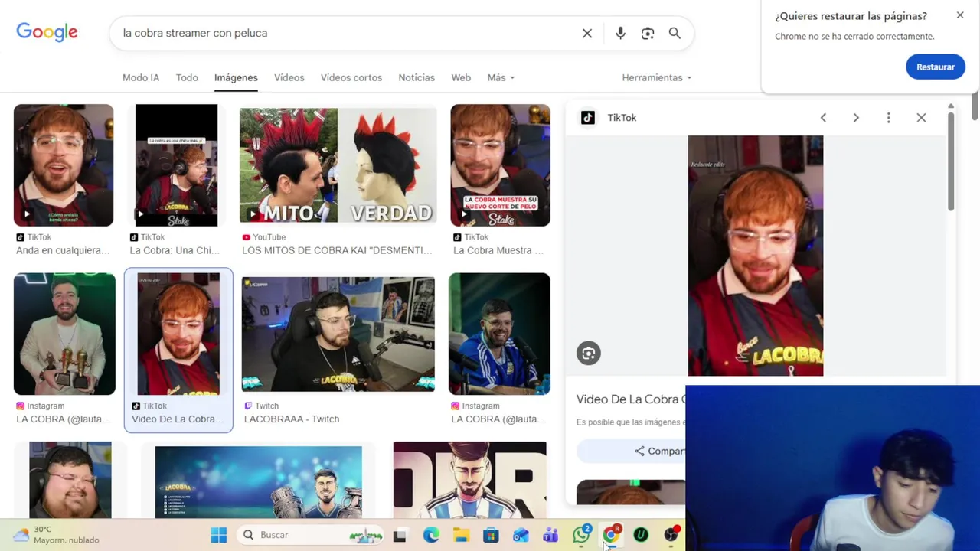Open the Web tab
Image resolution: width=980 pixels, height=551 pixels.
461,77
